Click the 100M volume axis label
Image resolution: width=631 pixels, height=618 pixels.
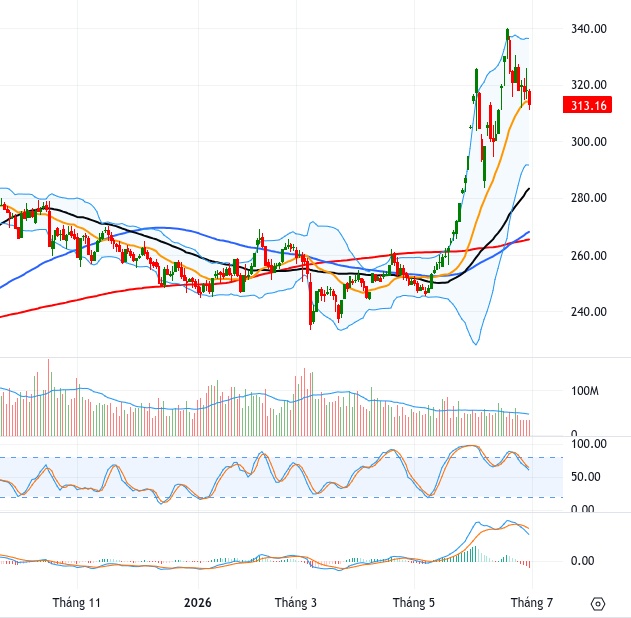(585, 391)
